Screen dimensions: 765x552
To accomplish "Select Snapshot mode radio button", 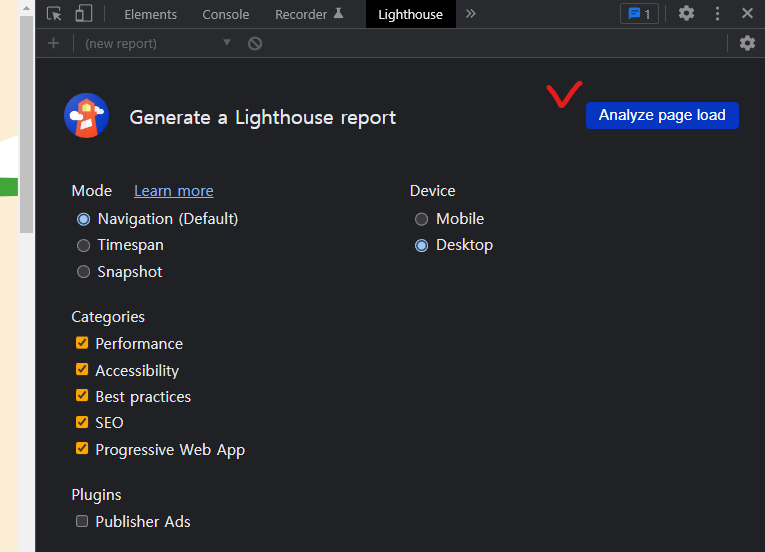I will point(83,272).
